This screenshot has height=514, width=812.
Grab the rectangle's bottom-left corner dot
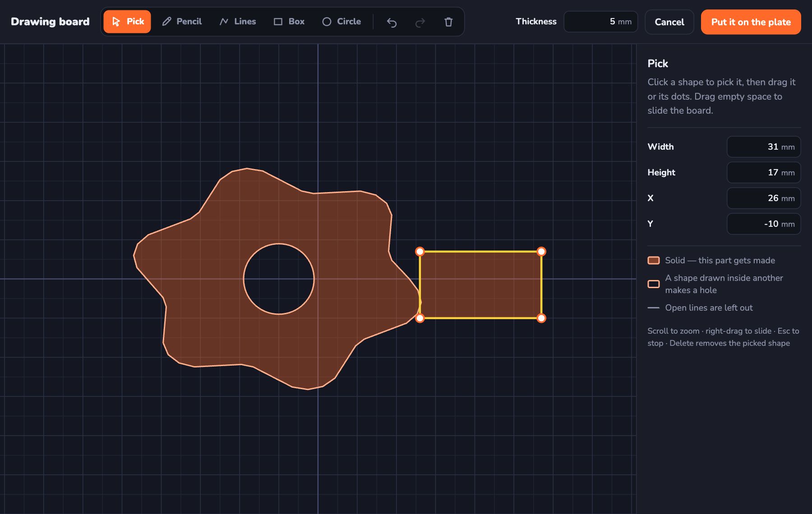[420, 318]
